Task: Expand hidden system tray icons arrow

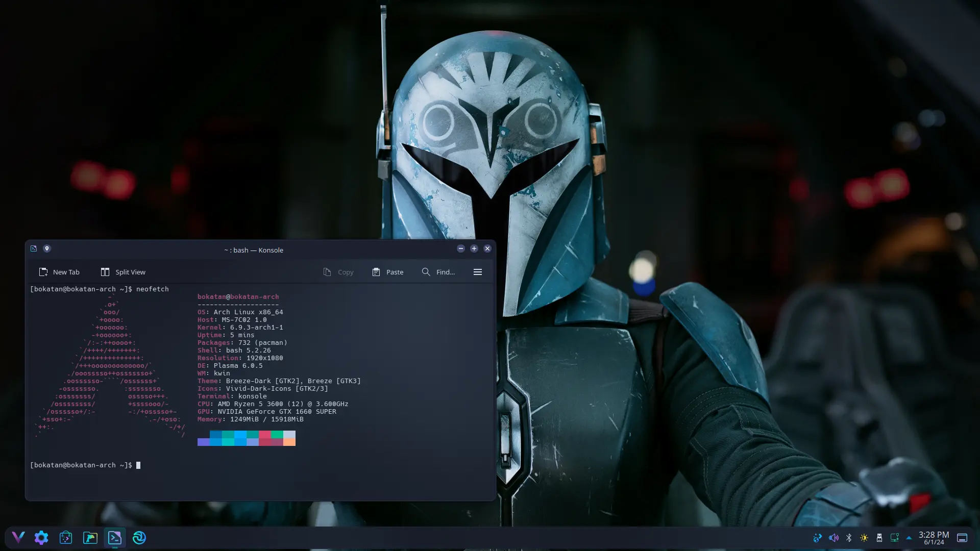Action: tap(909, 538)
